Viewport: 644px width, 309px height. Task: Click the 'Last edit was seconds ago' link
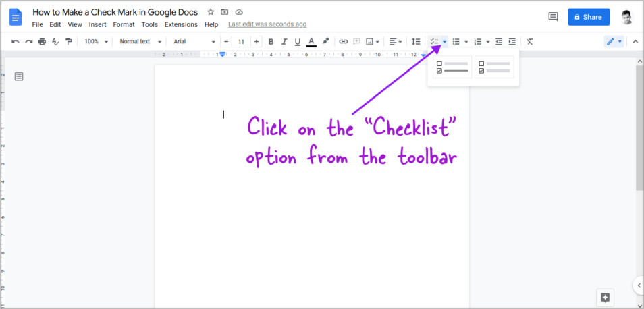267,24
